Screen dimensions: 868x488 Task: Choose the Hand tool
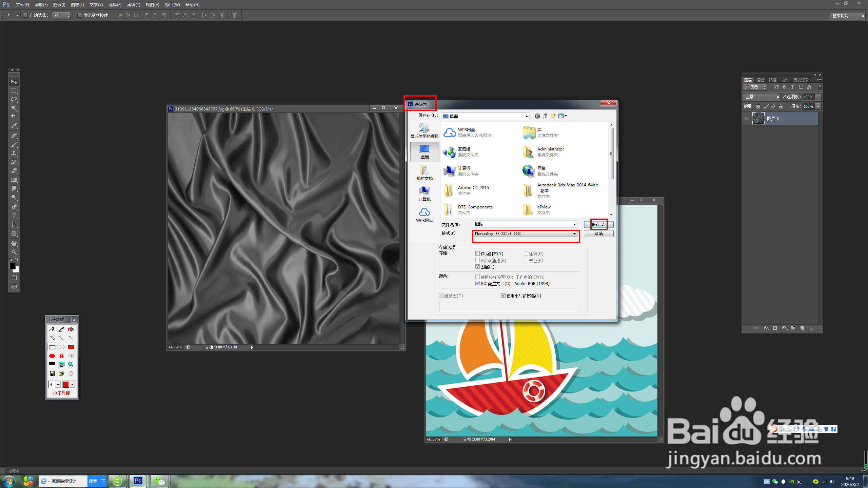pyautogui.click(x=14, y=243)
